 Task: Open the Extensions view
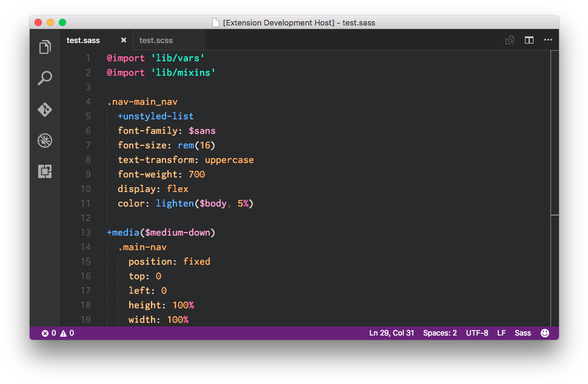pos(44,171)
